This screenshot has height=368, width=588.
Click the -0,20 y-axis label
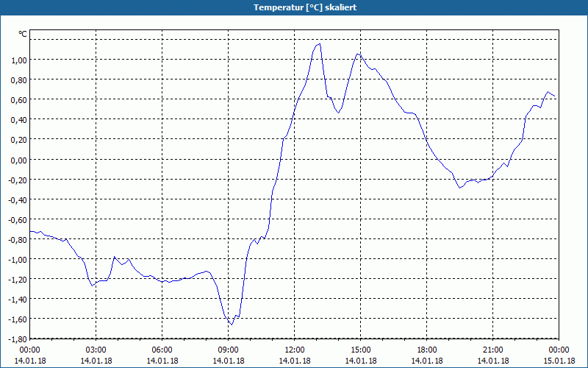[x=18, y=180]
